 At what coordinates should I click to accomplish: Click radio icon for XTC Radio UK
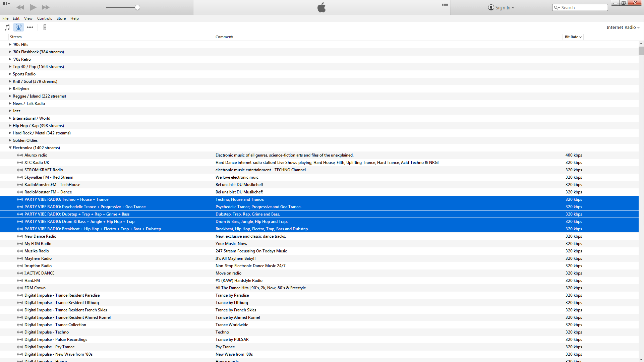click(20, 163)
